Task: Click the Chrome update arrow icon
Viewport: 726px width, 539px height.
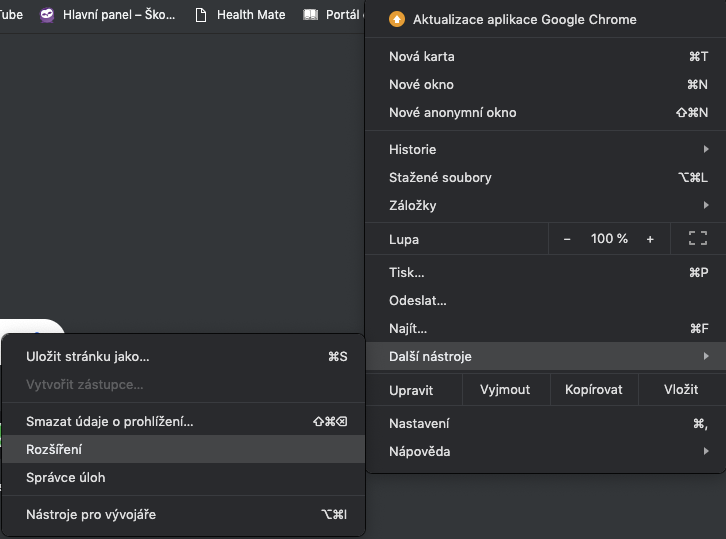Action: (397, 19)
